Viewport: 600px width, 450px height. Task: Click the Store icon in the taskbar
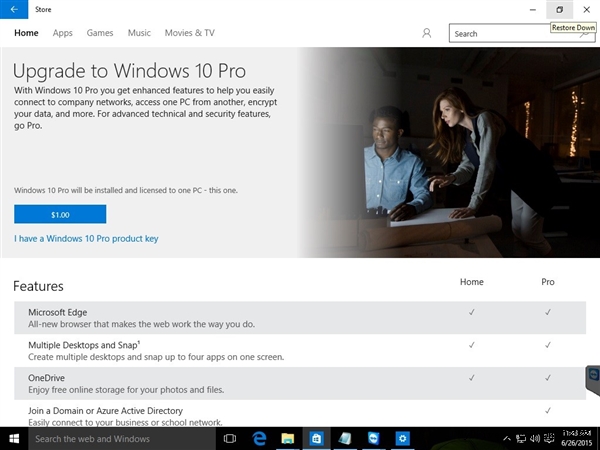316,438
